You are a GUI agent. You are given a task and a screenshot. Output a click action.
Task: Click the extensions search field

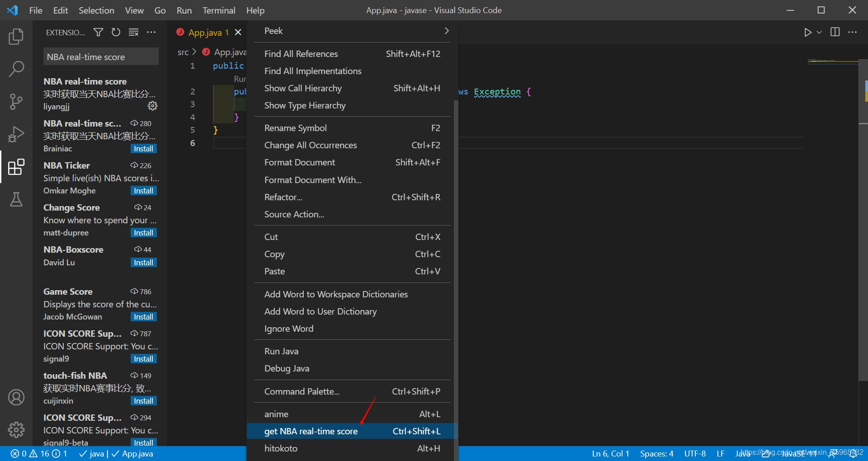tap(100, 56)
